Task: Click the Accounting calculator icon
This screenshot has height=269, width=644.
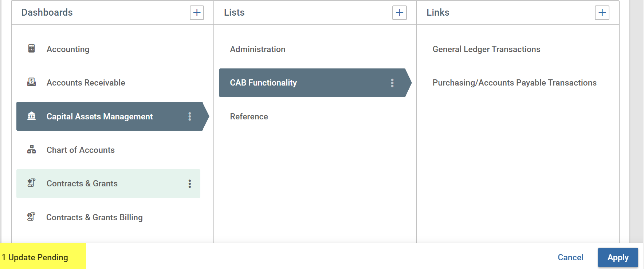Action: click(32, 48)
